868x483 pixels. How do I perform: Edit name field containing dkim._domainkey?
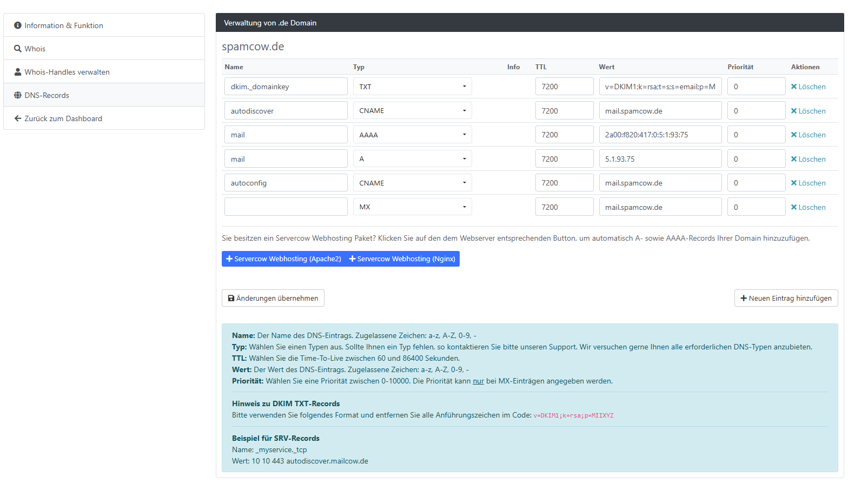286,87
